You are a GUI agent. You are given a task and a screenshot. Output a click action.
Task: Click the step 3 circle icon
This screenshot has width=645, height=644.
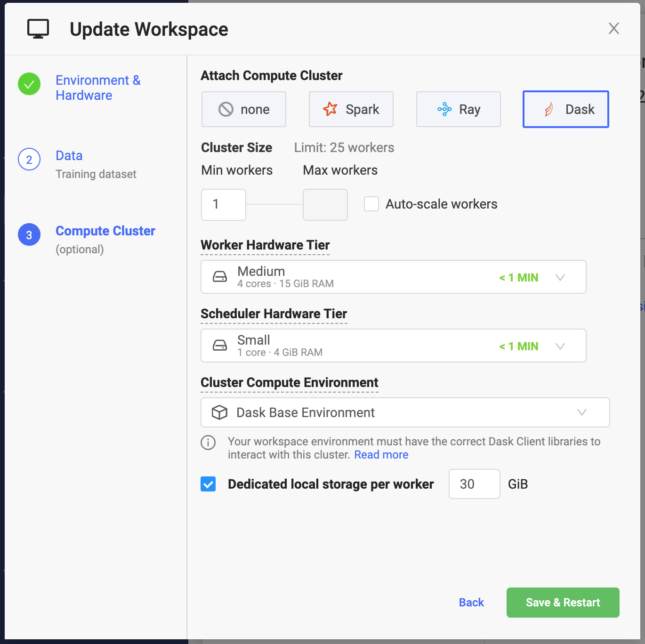29,235
